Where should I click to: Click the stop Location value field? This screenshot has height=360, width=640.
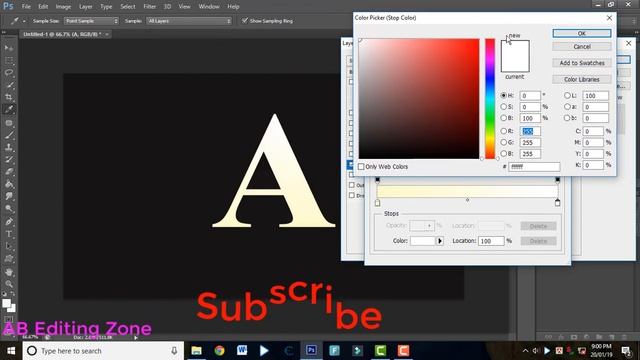coord(491,241)
